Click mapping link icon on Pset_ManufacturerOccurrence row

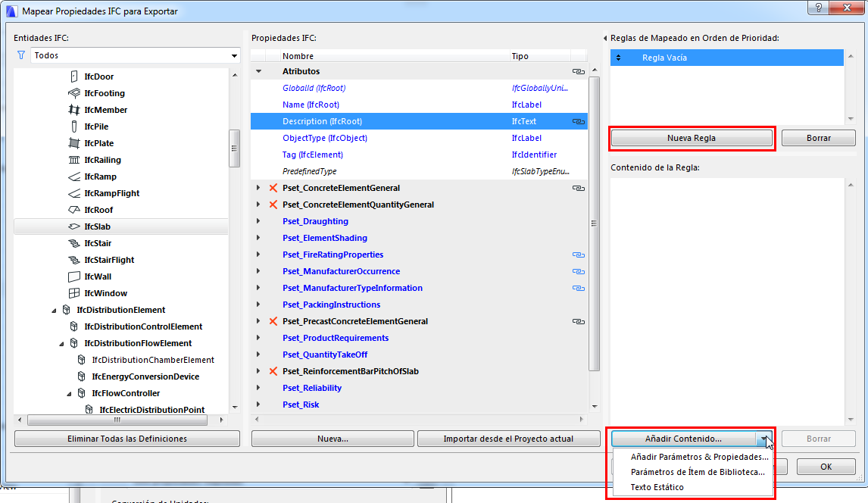(x=579, y=271)
